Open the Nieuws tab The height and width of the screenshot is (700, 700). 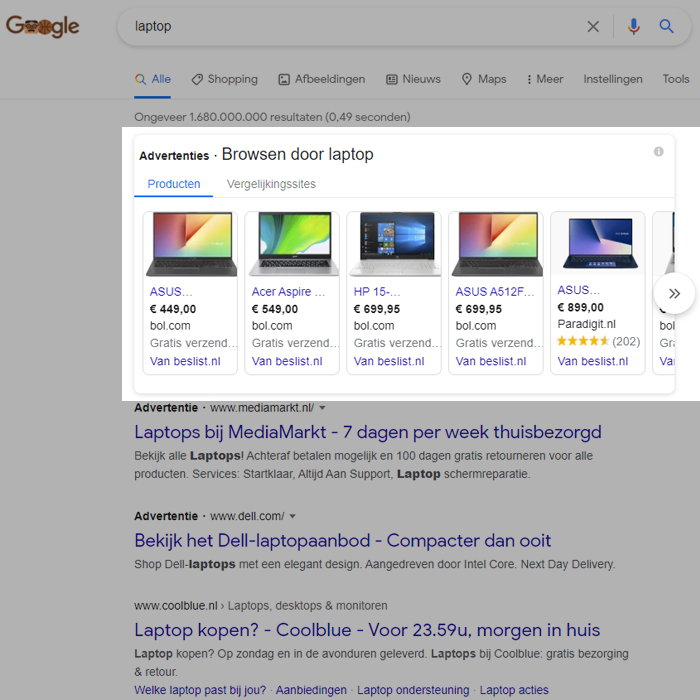(413, 79)
